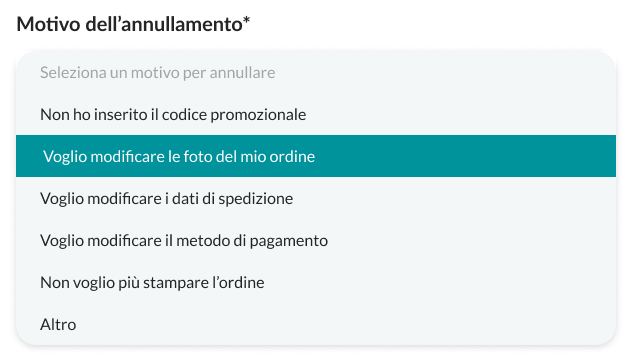Screen dimensions: 631x361
Task: Choose 'Voglio modificare le foto del mio ordine'
Action: [x=316, y=156]
